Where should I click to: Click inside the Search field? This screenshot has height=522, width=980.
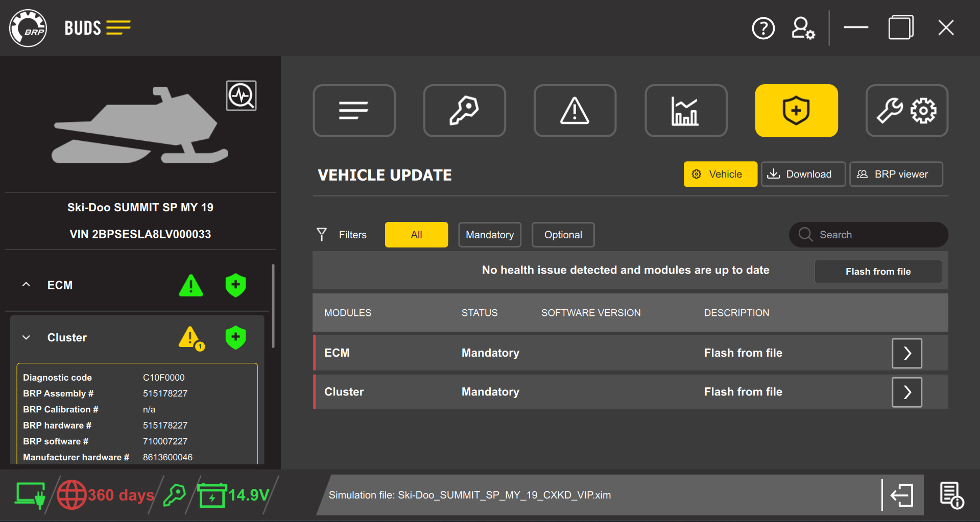868,234
